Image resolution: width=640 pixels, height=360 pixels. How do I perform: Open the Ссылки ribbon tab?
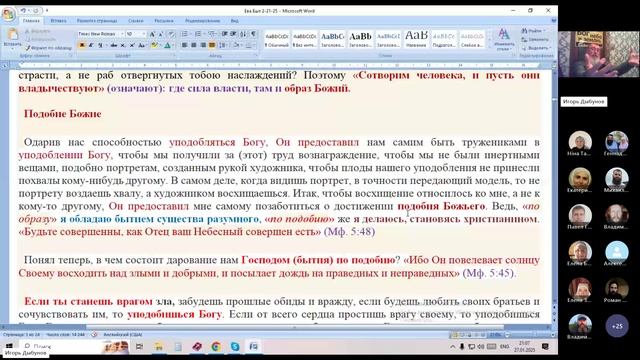(x=136, y=20)
